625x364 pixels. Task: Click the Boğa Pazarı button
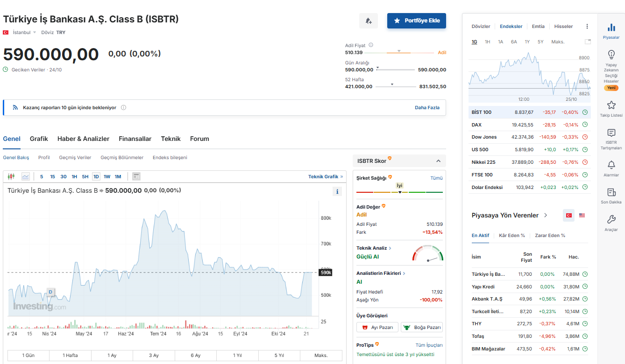pyautogui.click(x=422, y=327)
